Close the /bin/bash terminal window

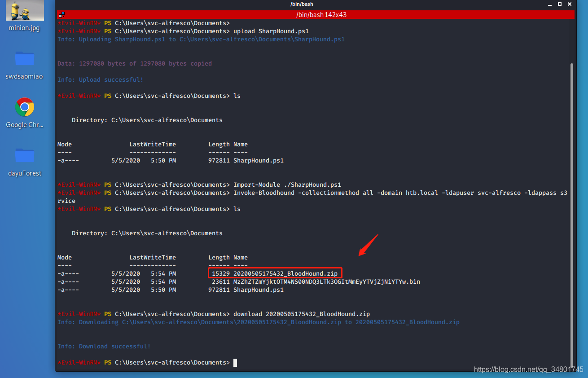pos(570,4)
